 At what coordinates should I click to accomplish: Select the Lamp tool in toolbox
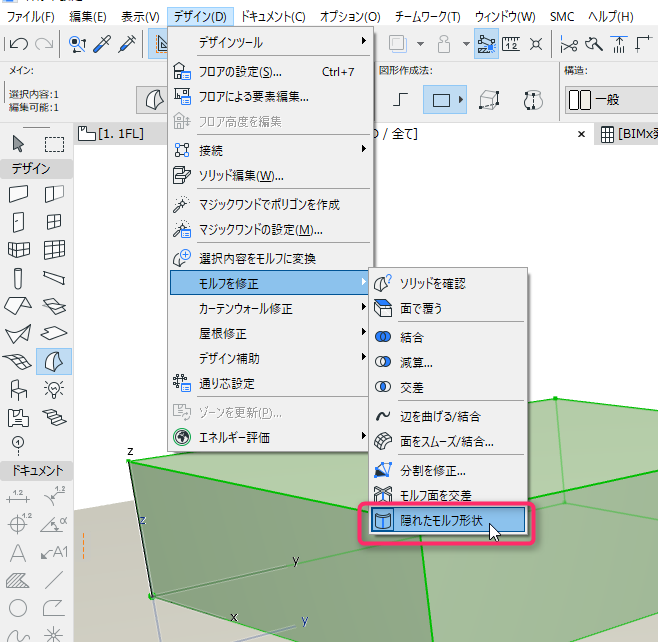54,389
